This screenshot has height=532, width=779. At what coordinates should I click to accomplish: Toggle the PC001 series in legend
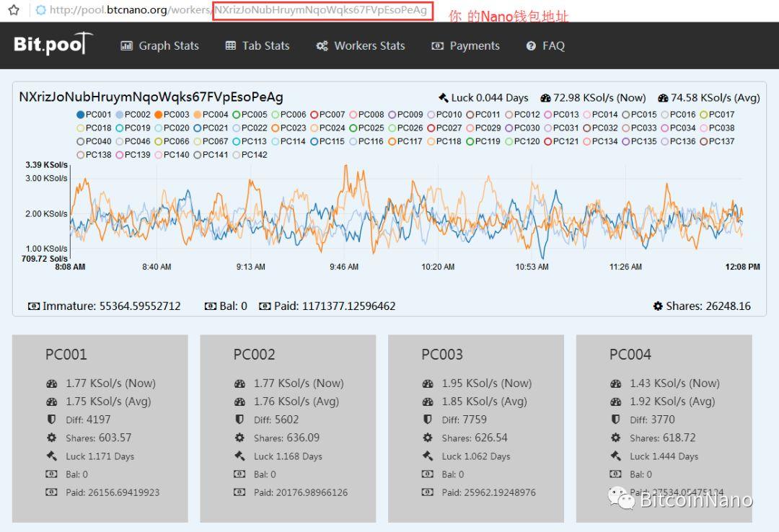94,114
